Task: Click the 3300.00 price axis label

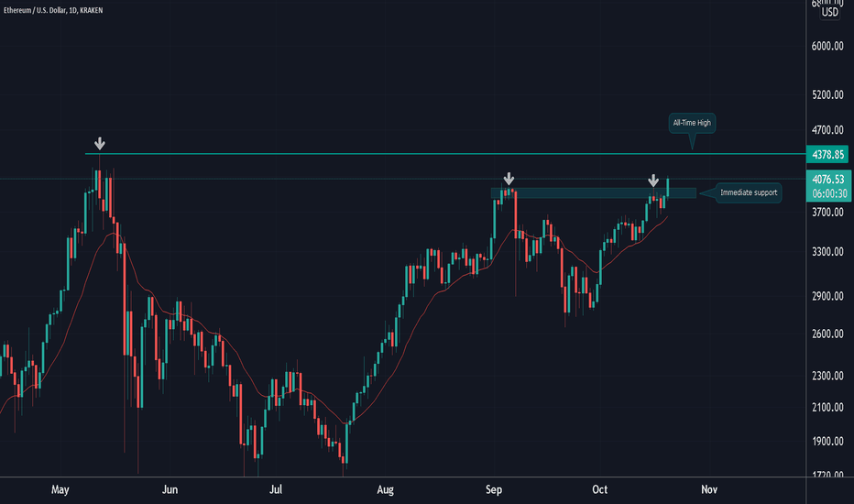Action: (x=827, y=252)
